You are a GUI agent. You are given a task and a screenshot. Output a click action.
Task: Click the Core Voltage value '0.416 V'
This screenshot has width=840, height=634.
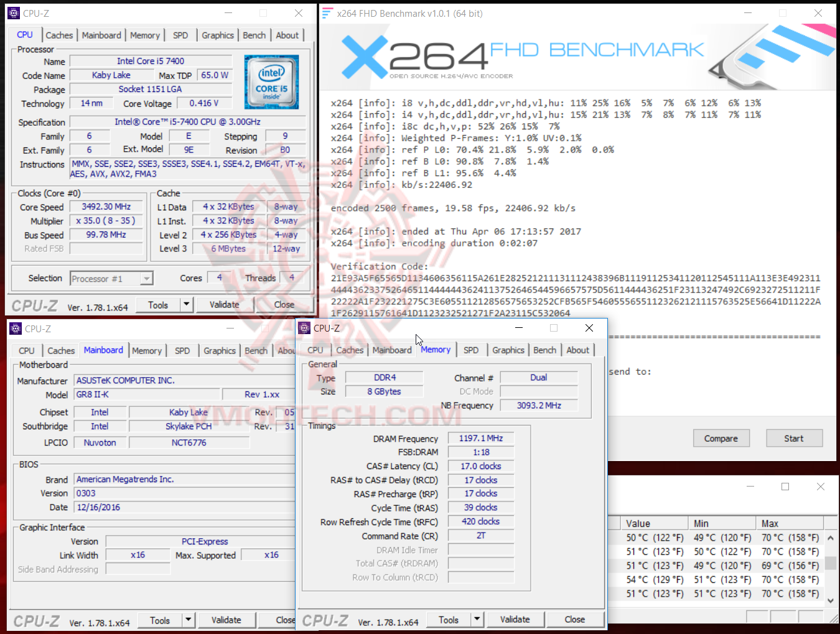204,103
